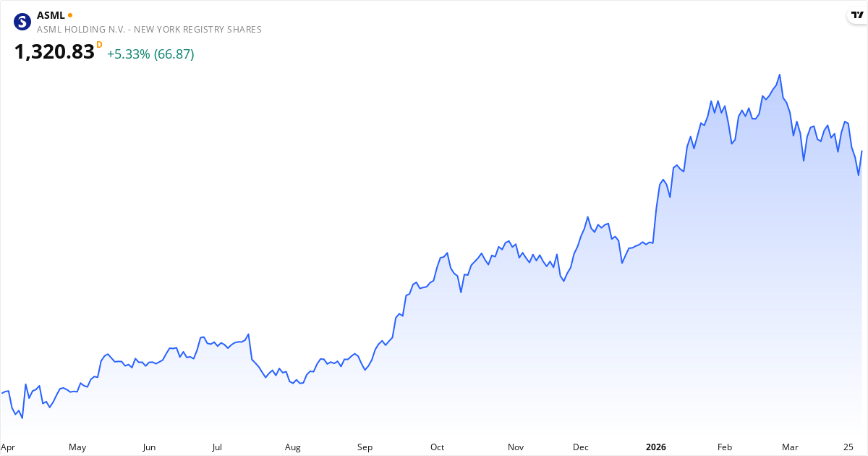Click the highest peak of the price line
This screenshot has height=456, width=868.
coord(779,75)
